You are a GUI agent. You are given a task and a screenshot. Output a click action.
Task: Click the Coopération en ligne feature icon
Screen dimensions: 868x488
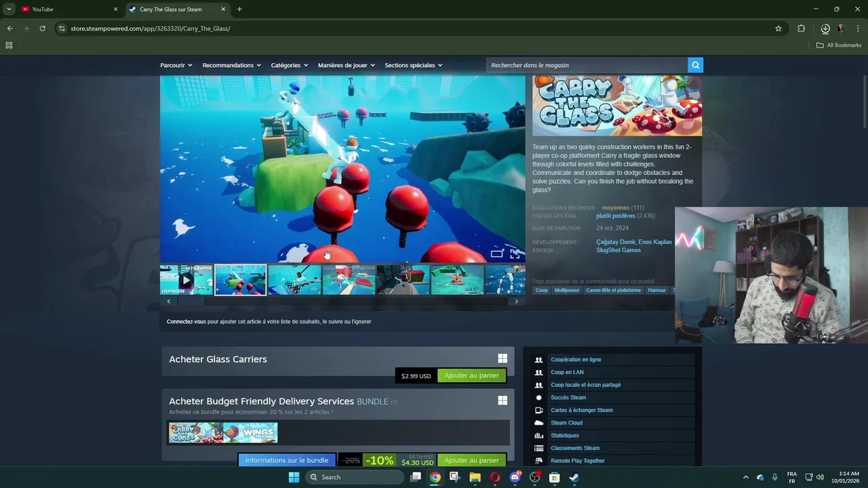coord(538,360)
